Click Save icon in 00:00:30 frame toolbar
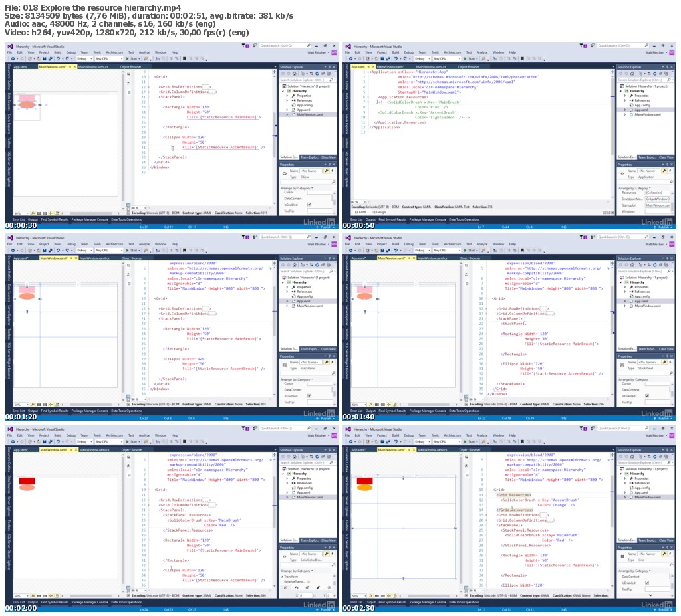Viewport: 681px width, 616px height. [x=45, y=58]
